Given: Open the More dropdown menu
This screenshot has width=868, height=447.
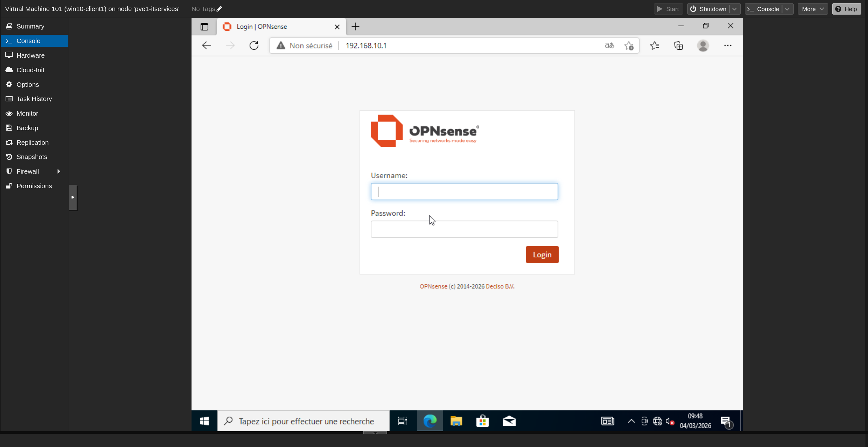Looking at the screenshot, I should pyautogui.click(x=812, y=9).
